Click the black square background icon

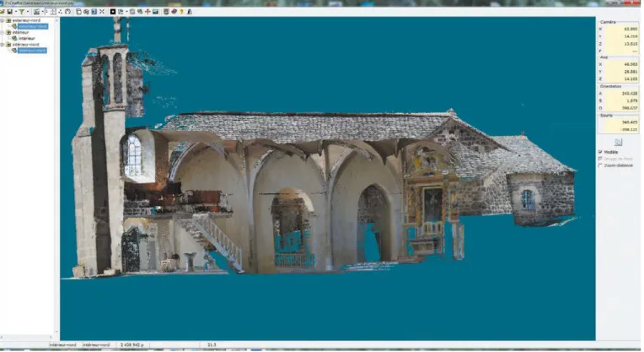(x=113, y=12)
